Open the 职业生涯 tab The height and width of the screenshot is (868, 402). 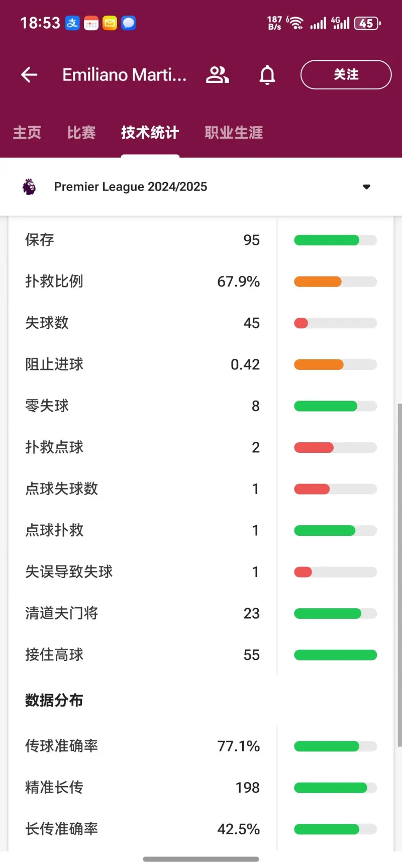point(234,133)
